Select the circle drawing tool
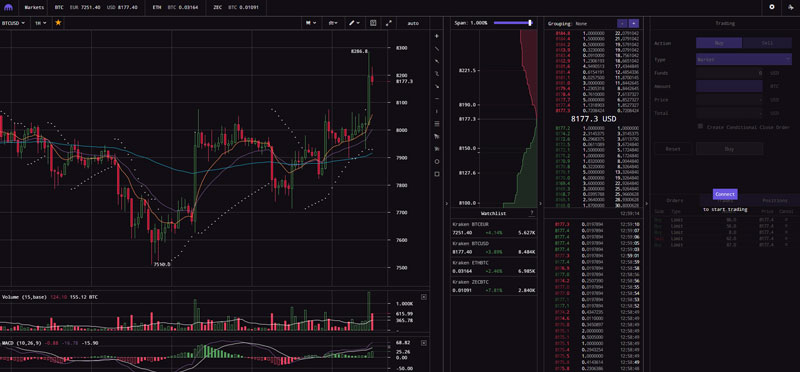This screenshot has width=800, height=372. click(437, 161)
